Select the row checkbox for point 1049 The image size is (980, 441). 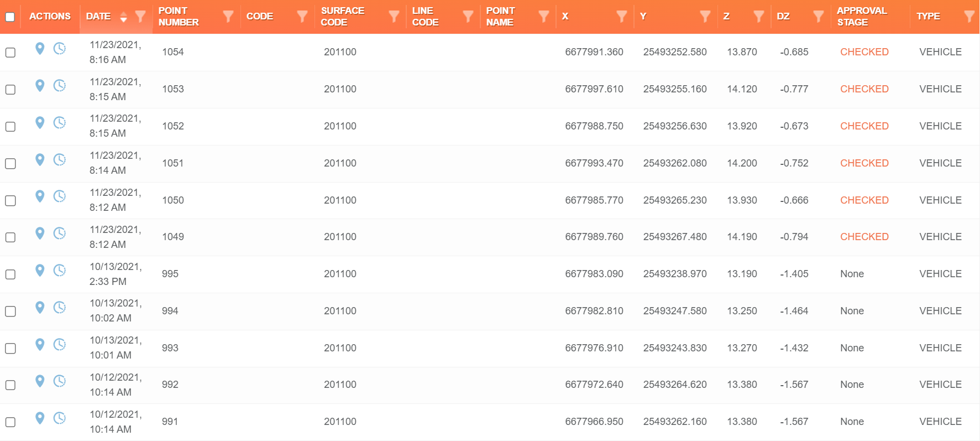[x=10, y=237]
